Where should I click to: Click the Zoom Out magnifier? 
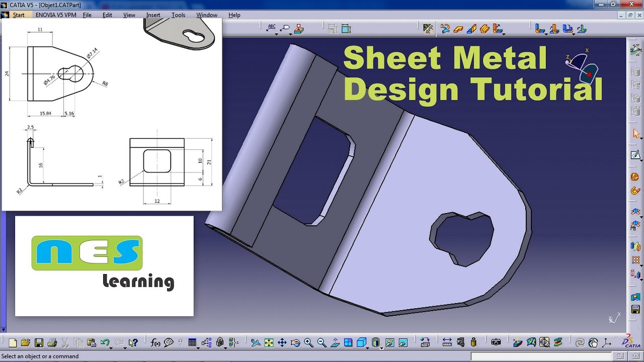point(322,343)
